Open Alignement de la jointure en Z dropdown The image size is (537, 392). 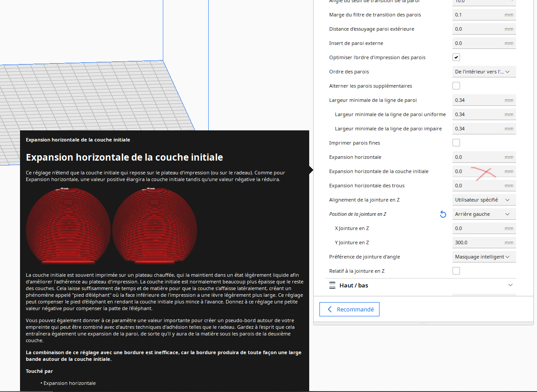tap(484, 200)
